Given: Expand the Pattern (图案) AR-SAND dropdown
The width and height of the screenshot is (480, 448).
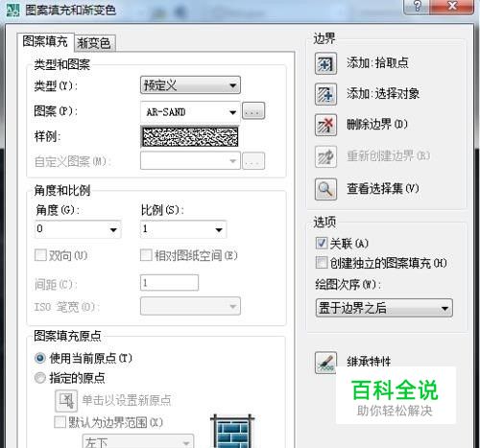Looking at the screenshot, I should coord(190,112).
